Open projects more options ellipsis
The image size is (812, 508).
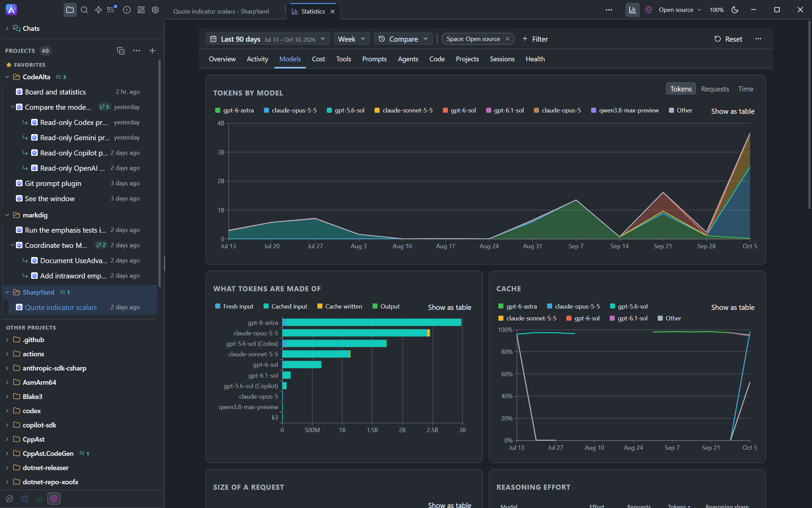(x=136, y=50)
